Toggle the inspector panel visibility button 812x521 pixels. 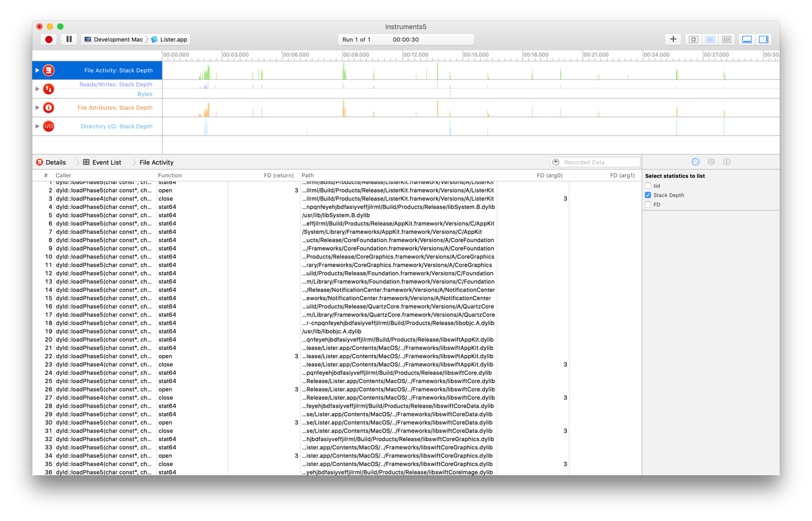click(763, 39)
